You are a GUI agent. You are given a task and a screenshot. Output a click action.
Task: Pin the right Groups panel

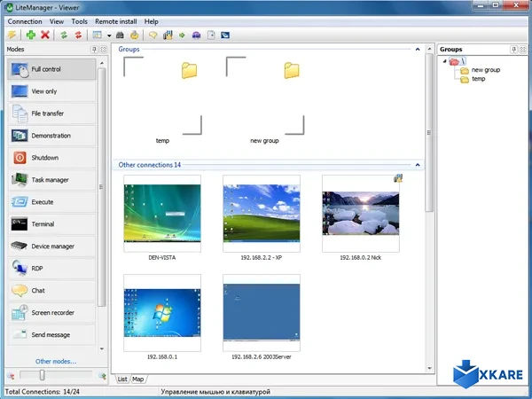point(514,50)
